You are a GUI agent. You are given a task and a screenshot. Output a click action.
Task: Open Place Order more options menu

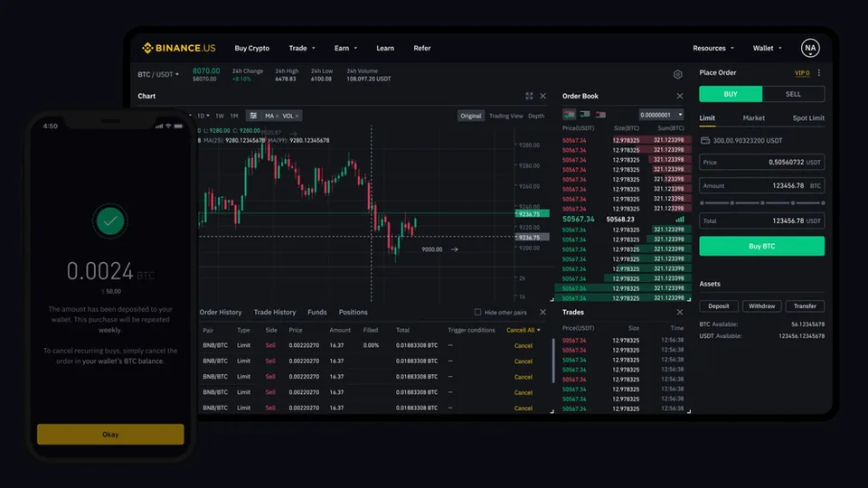(819, 72)
